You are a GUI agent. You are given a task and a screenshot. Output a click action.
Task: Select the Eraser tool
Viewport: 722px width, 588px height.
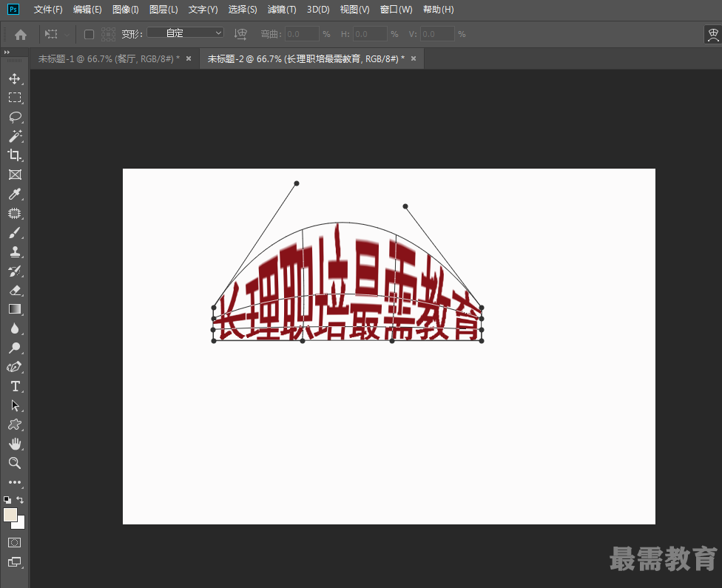[15, 290]
